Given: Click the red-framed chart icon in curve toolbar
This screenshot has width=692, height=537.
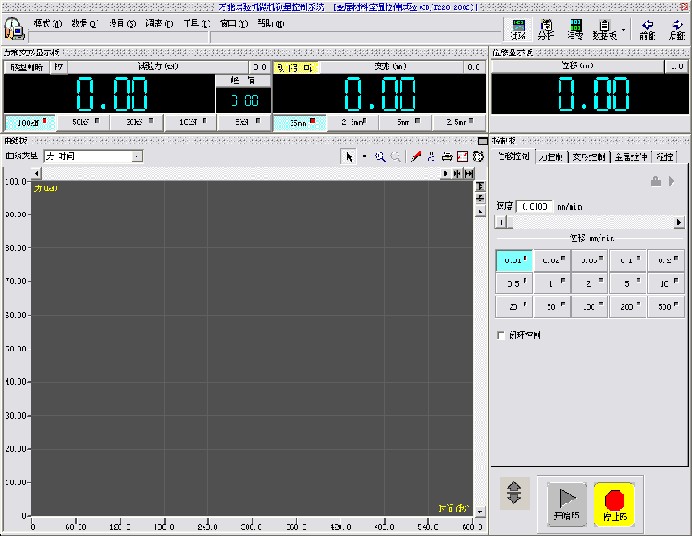Looking at the screenshot, I should click(462, 157).
